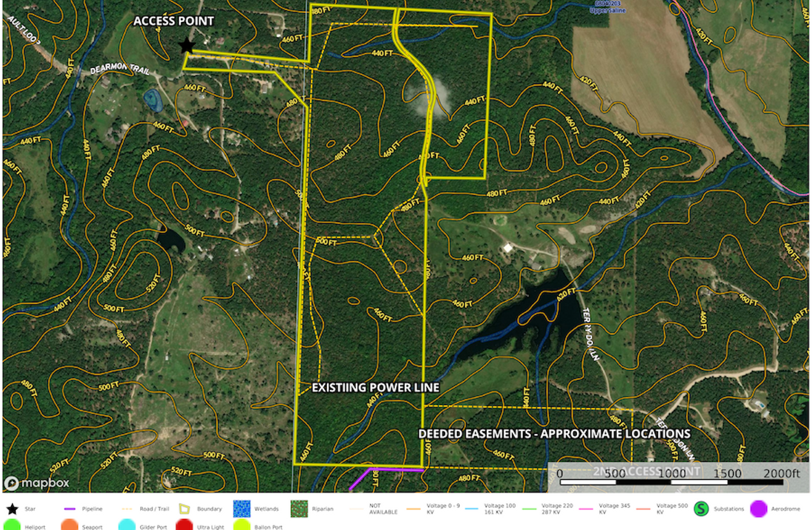Click the green Heliport legend icon
812x530 pixels.
click(12, 525)
